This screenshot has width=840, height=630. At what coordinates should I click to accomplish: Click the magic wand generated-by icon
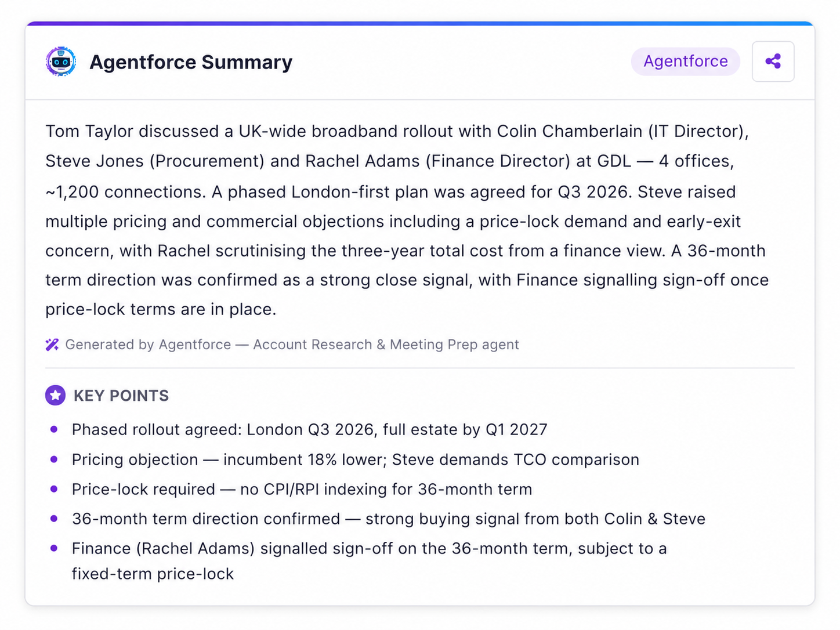(52, 345)
